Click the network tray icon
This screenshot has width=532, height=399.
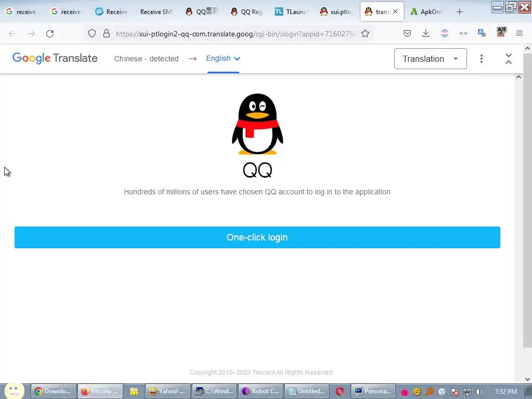(x=467, y=392)
